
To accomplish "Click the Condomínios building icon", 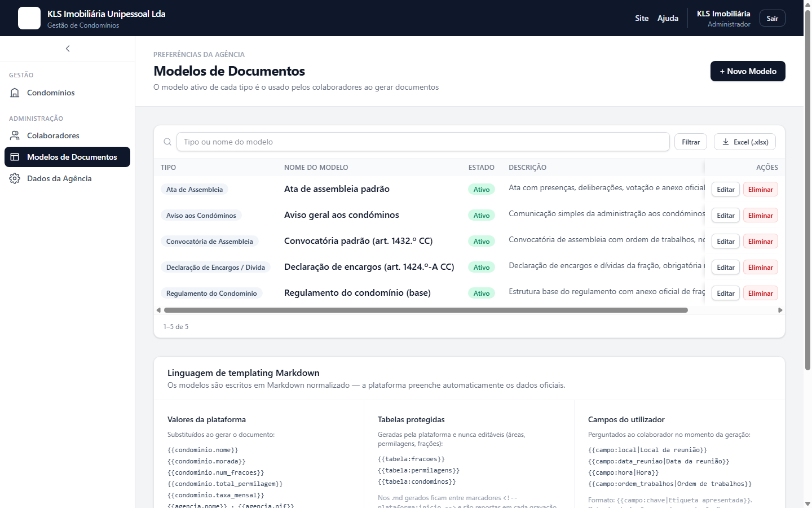I will point(15,93).
